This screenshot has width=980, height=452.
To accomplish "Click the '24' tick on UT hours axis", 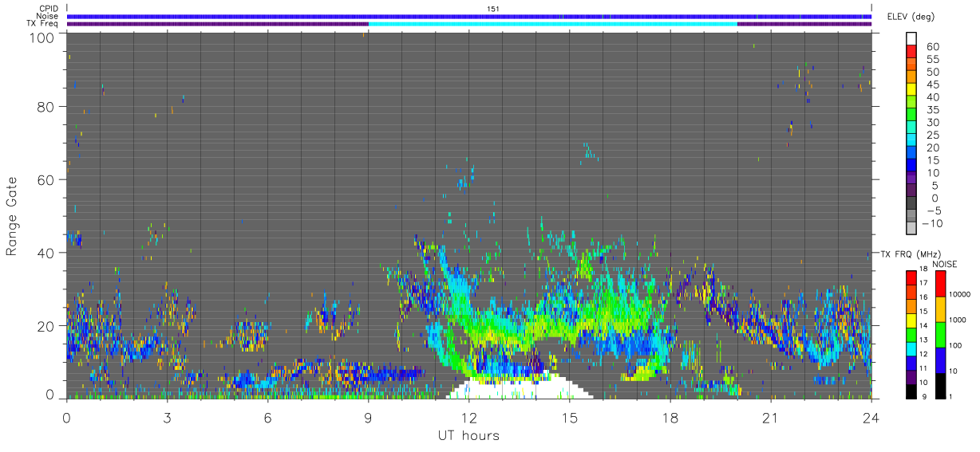I will click(x=871, y=417).
